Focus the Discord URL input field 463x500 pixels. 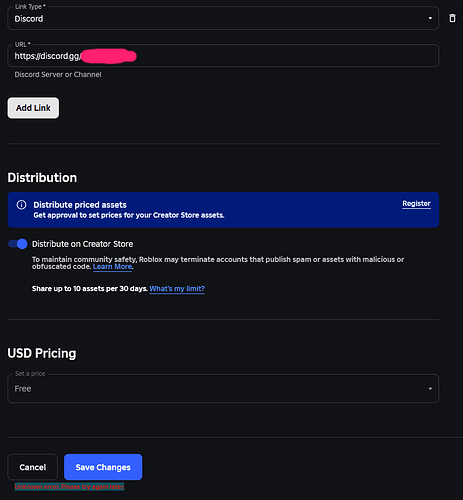(223, 56)
